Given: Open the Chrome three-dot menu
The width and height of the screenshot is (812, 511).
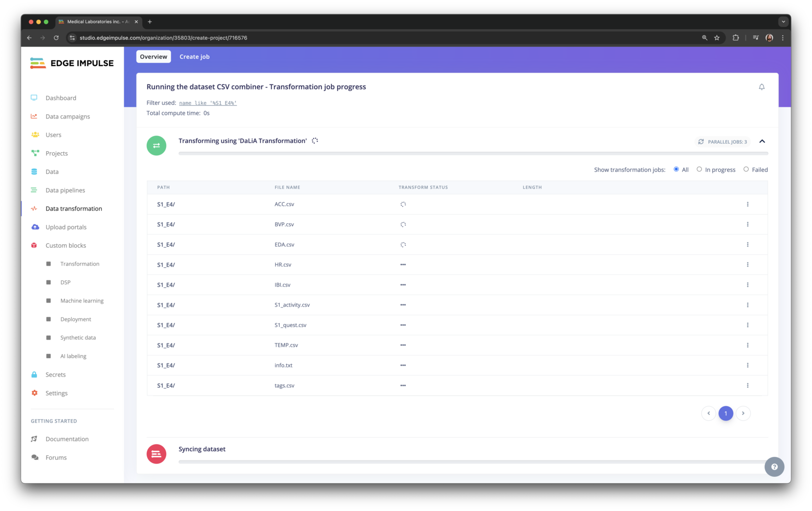Looking at the screenshot, I should (783, 38).
